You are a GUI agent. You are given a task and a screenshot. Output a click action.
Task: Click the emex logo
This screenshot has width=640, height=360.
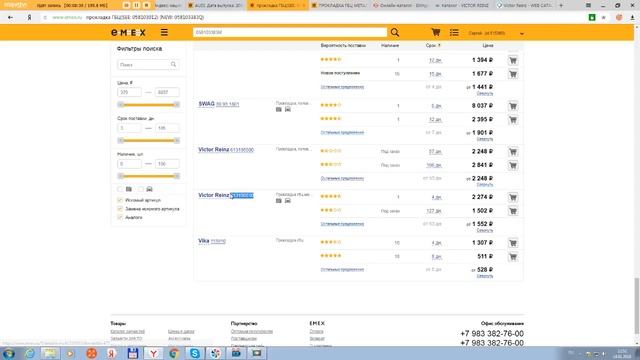pyautogui.click(x=128, y=33)
